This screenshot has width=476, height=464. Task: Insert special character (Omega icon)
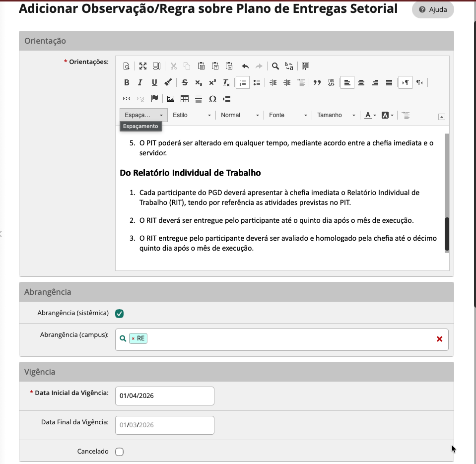coord(212,99)
